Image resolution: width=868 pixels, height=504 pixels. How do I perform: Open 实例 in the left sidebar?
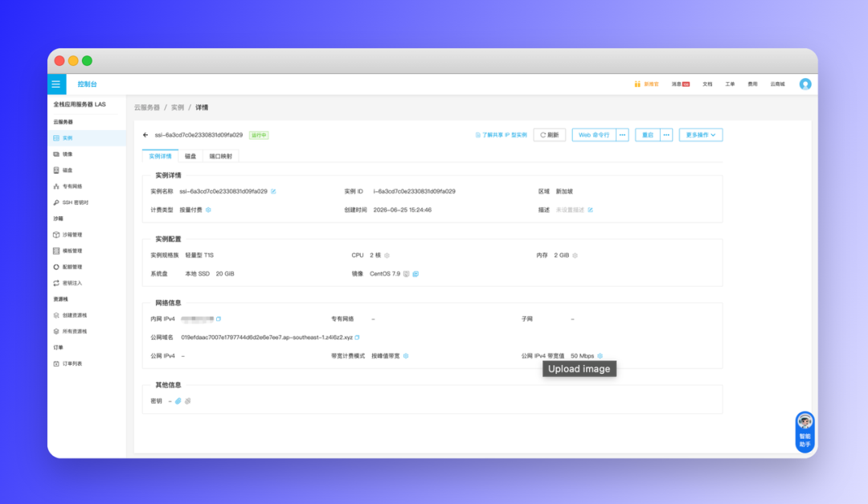tap(87, 138)
